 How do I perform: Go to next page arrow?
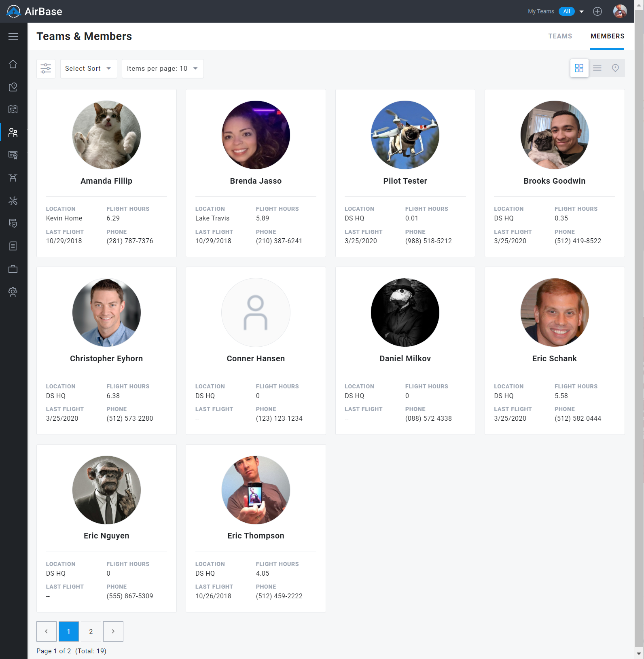[113, 631]
